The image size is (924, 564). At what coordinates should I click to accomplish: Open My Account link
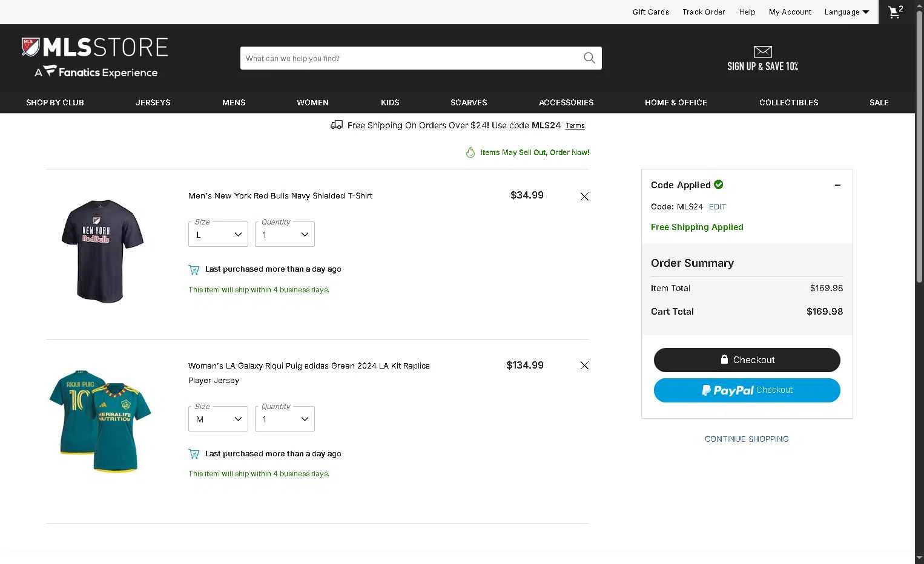click(790, 12)
